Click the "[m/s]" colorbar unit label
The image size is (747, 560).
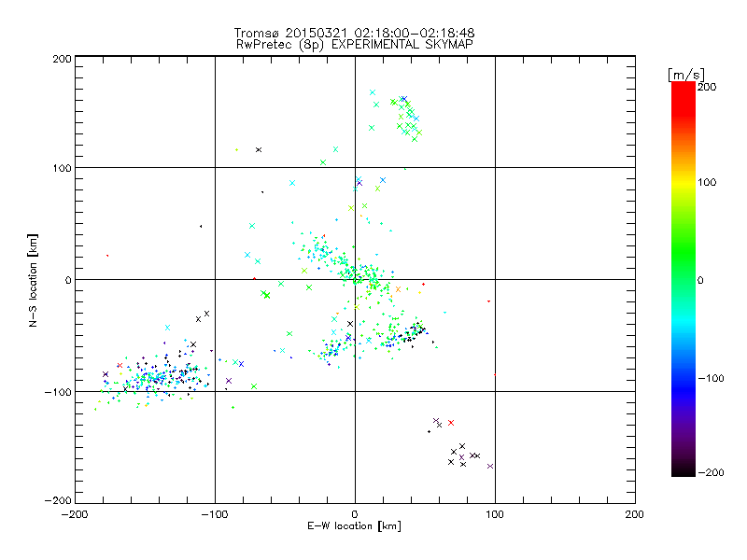coord(686,75)
